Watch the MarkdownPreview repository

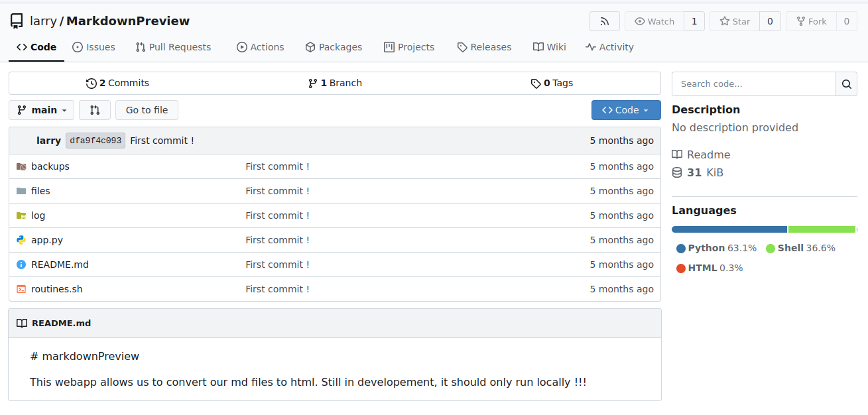point(654,21)
